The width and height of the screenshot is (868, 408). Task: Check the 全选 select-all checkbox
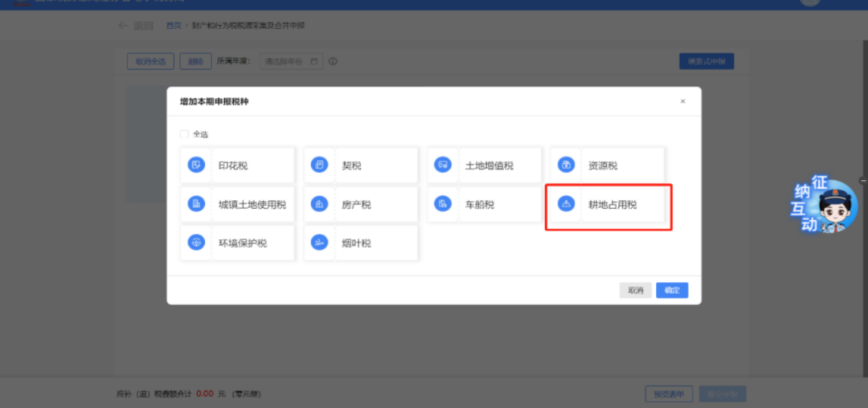pos(184,134)
